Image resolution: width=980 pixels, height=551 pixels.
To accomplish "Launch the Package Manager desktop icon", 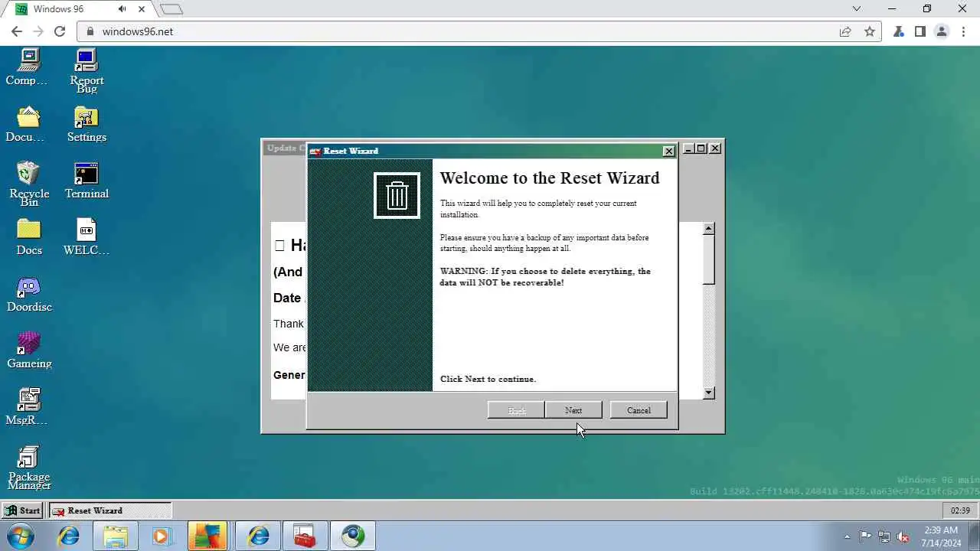I will pyautogui.click(x=28, y=468).
